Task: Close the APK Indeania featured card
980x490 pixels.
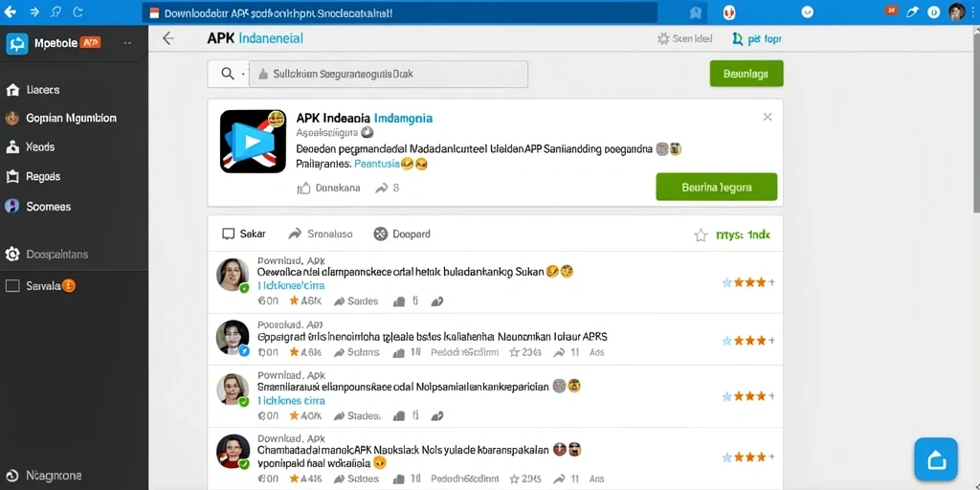Action: 768,117
